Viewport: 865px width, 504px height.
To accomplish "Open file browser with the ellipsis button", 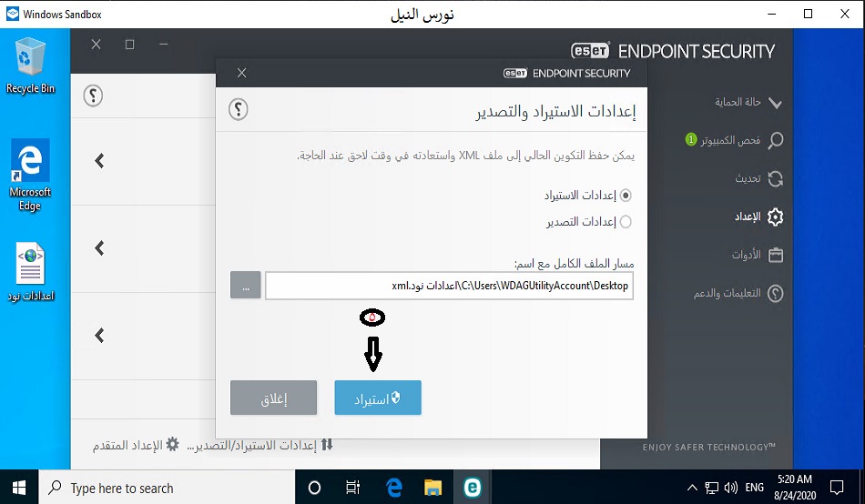I will pos(245,286).
